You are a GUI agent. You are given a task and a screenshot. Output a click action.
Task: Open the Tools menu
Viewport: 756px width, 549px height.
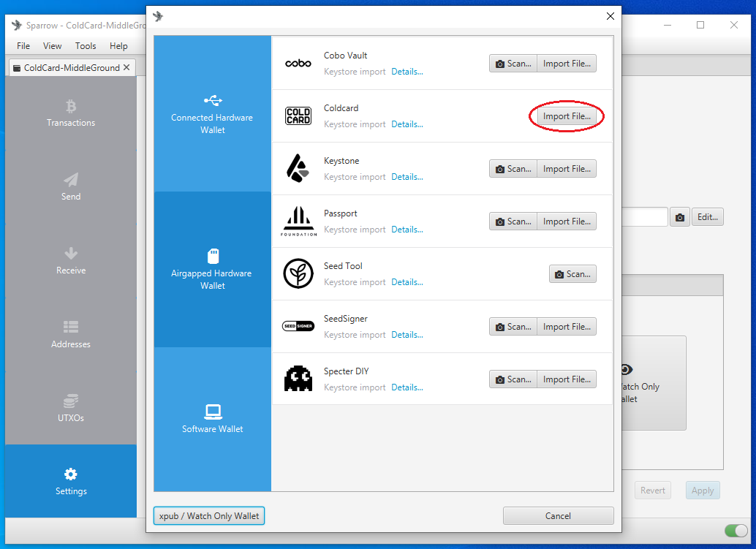click(86, 46)
